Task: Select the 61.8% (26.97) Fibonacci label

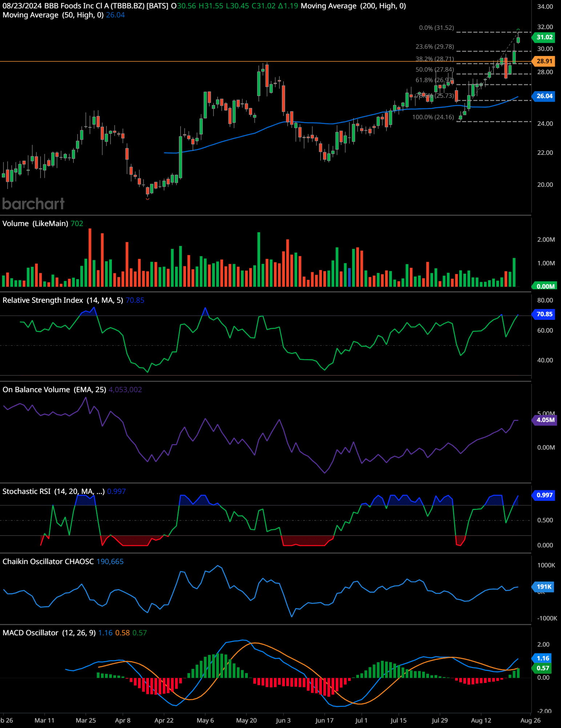Action: [x=435, y=80]
